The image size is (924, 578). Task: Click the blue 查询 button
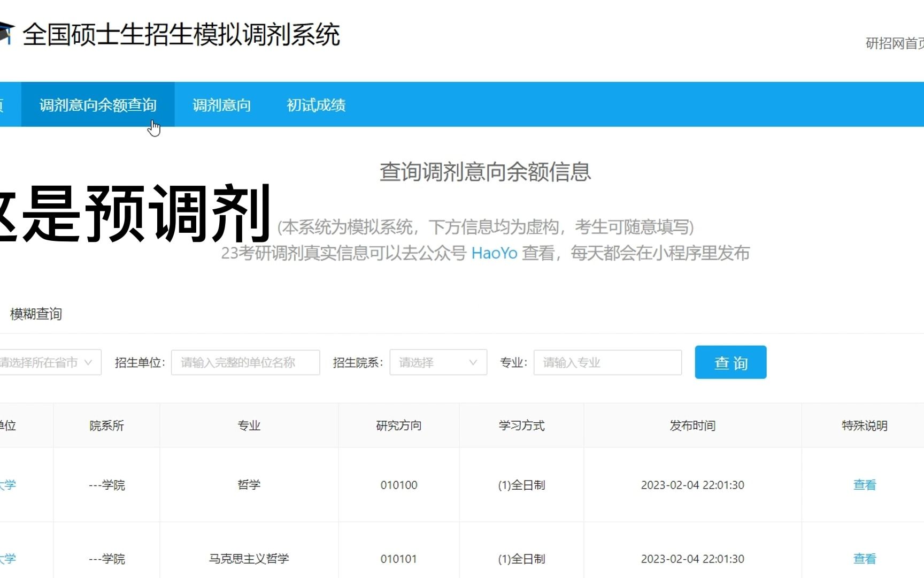[x=730, y=362]
